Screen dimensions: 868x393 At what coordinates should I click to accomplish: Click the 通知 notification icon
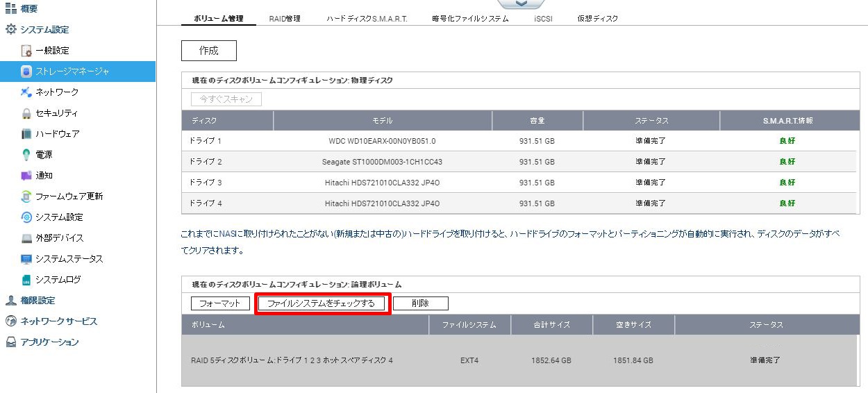pos(26,176)
